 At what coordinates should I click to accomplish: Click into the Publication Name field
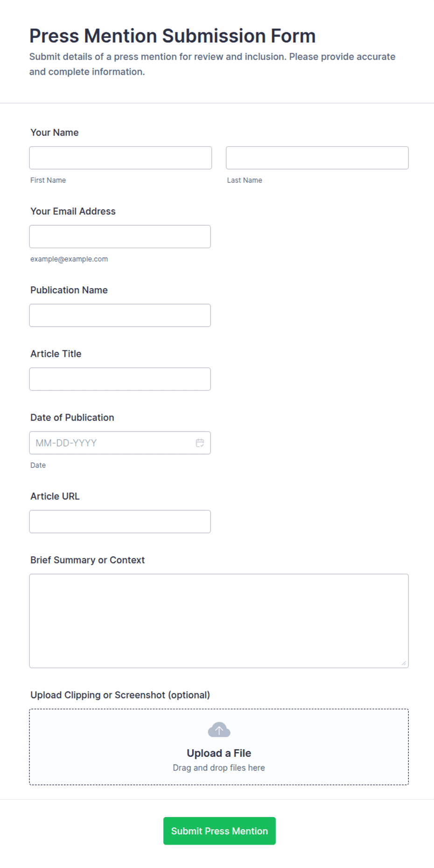[120, 315]
